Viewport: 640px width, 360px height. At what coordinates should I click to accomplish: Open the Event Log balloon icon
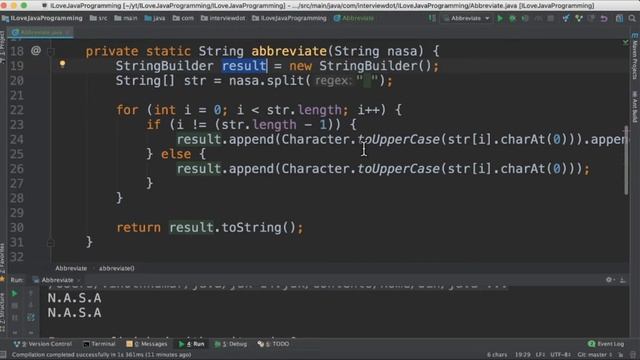pyautogui.click(x=591, y=344)
